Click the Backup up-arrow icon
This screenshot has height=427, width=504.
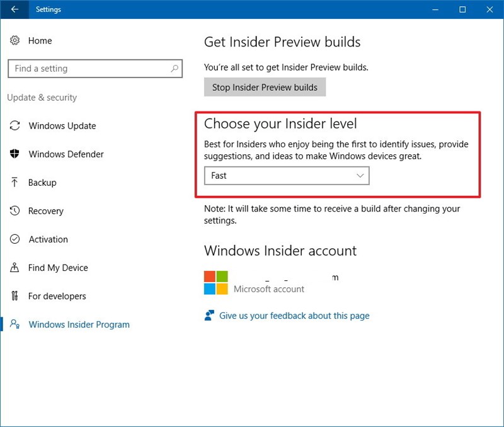click(x=14, y=183)
